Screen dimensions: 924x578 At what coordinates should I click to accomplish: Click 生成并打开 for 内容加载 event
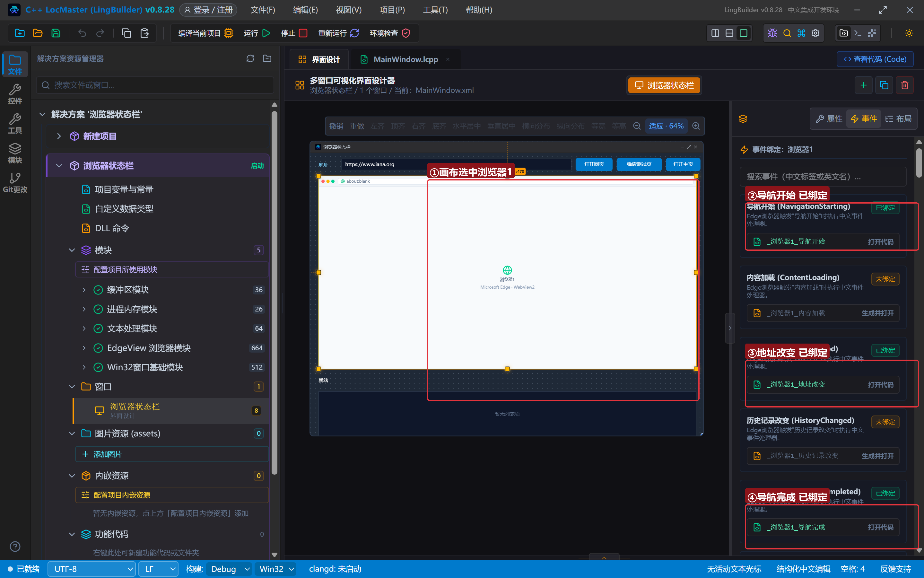click(x=877, y=313)
